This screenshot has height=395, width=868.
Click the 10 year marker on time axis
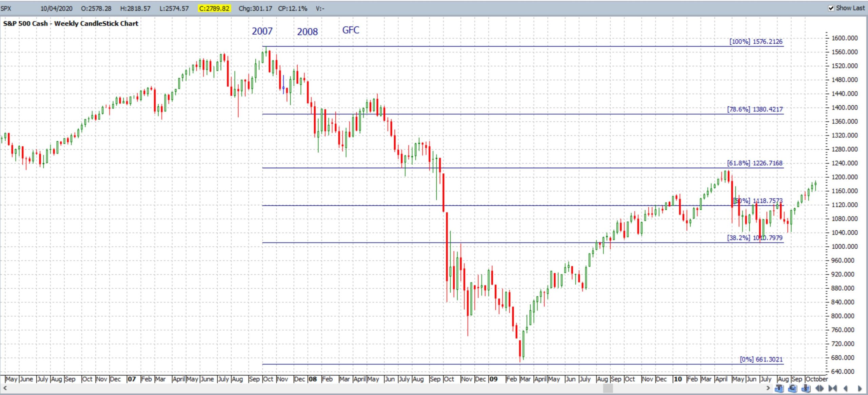coord(678,379)
